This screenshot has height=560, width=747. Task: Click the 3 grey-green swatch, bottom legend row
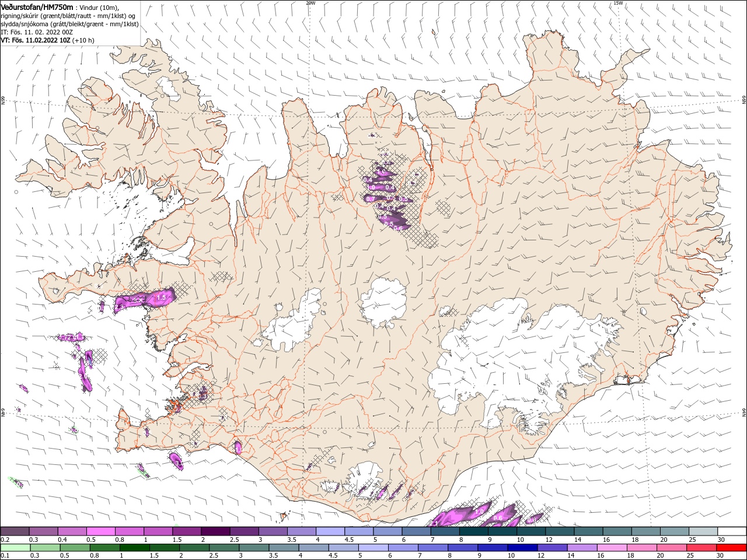coord(254,548)
